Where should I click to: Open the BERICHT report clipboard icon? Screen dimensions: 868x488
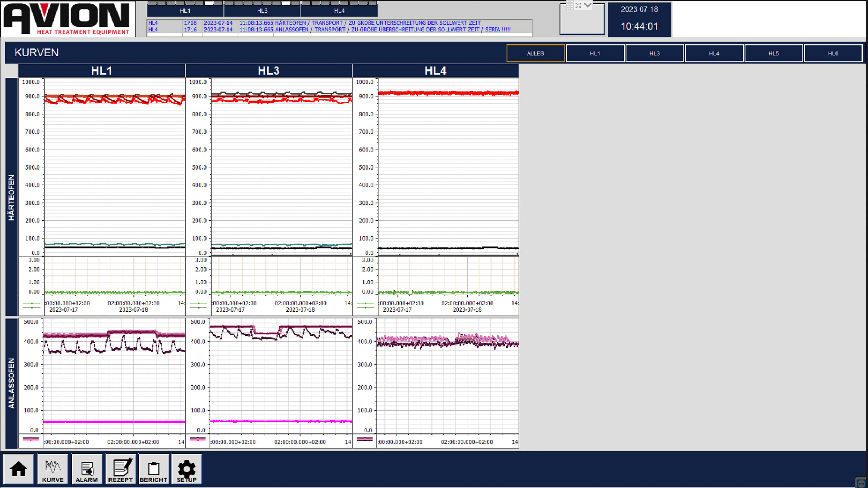154,469
